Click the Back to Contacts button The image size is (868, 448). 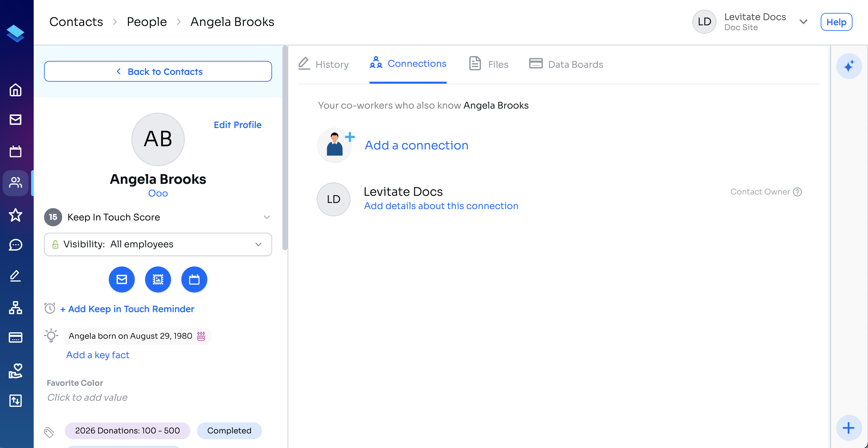tap(158, 72)
